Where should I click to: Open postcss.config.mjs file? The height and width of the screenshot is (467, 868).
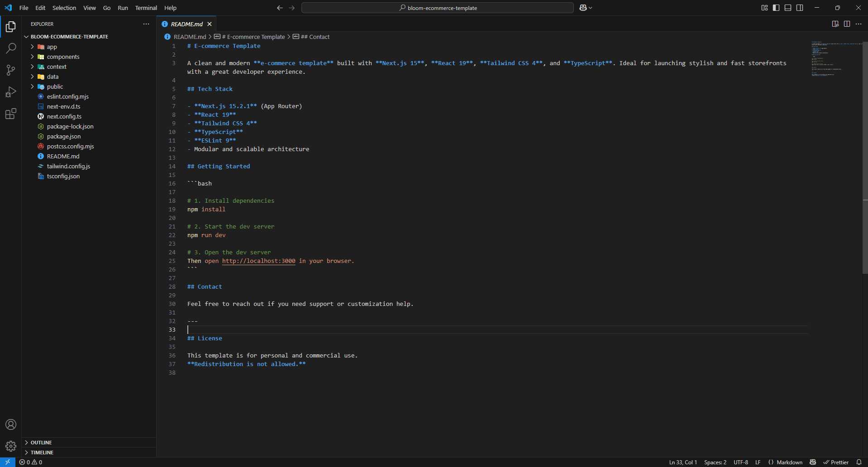coord(89,146)
